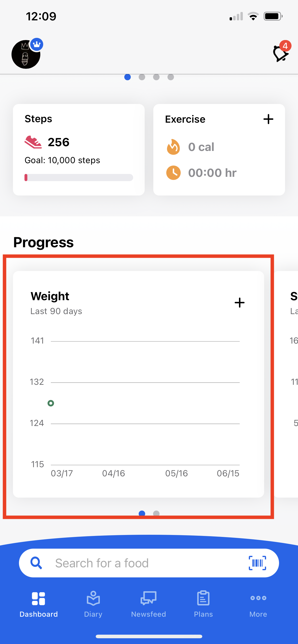Image resolution: width=298 pixels, height=644 pixels.
Task: Tap the magnifying glass search icon
Action: (x=36, y=563)
